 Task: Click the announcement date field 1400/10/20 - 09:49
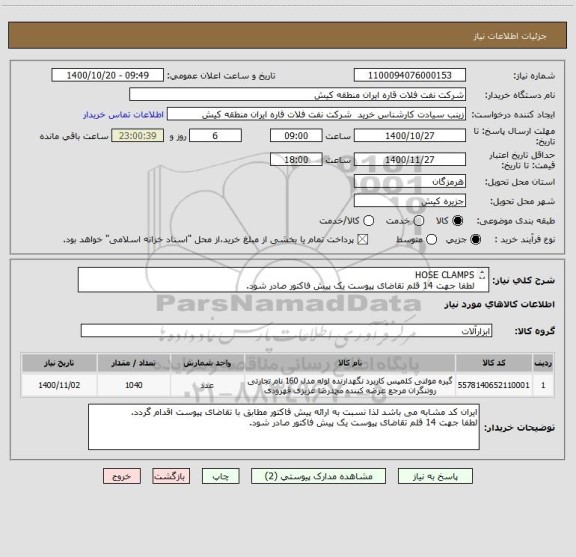click(108, 75)
